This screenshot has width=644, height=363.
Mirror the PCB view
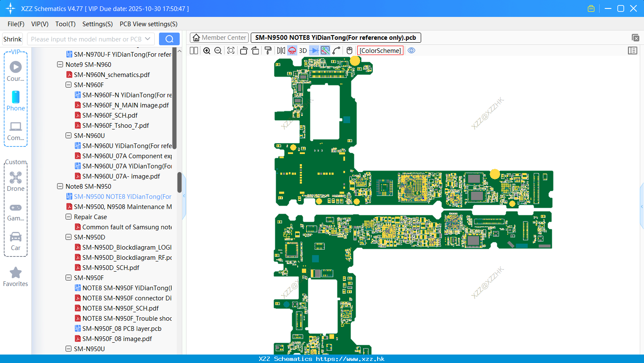(281, 50)
